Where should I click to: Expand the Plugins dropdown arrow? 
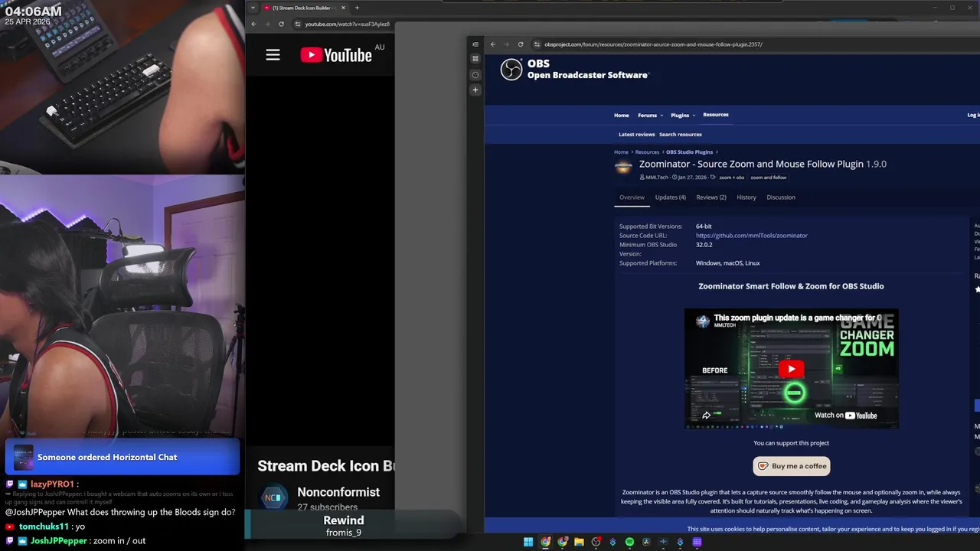point(694,116)
